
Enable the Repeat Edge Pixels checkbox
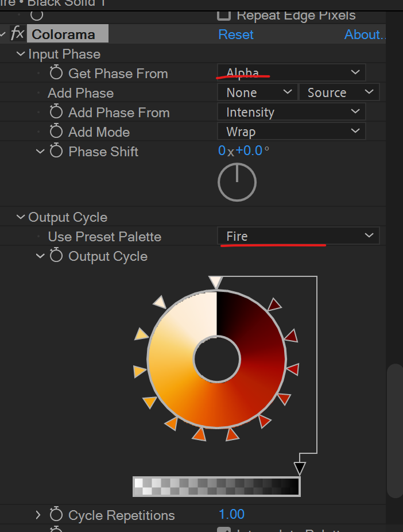[x=224, y=15]
